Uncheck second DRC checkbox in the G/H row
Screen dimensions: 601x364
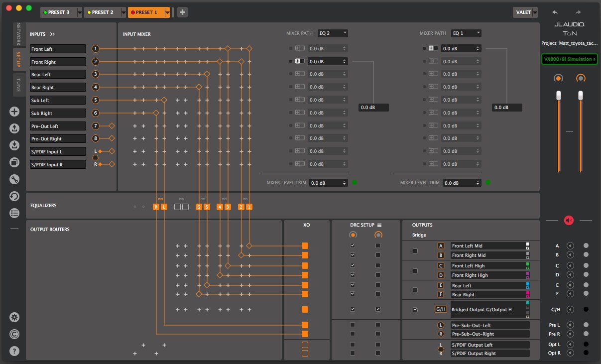378,309
